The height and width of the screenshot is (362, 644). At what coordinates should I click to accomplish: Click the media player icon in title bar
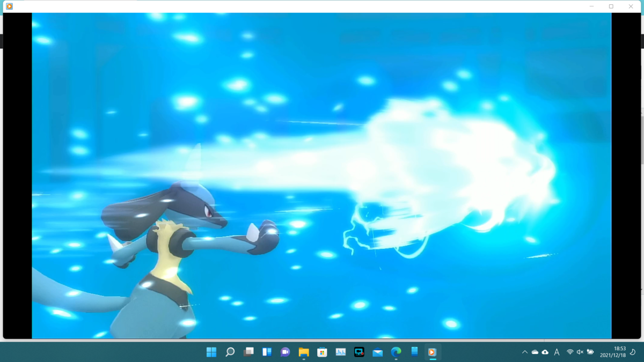point(9,6)
